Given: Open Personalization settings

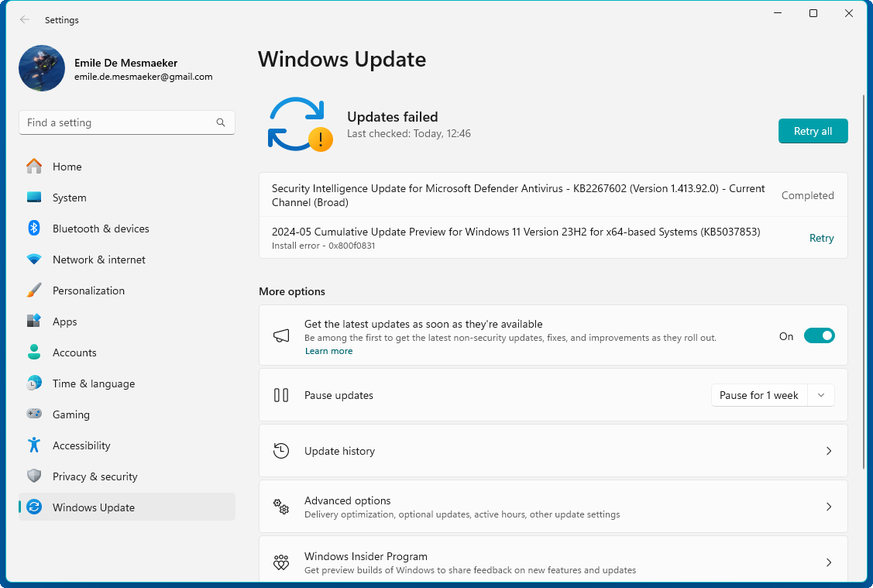Looking at the screenshot, I should tap(127, 291).
